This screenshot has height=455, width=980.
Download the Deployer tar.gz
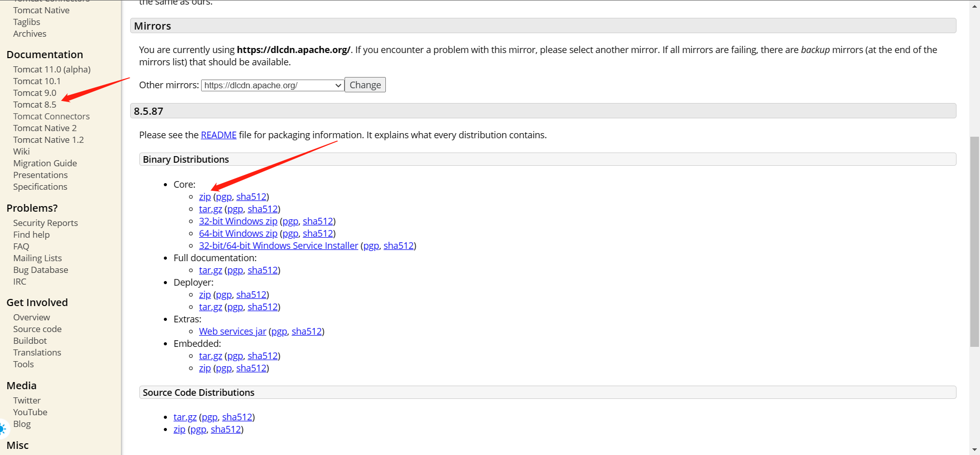(x=210, y=307)
